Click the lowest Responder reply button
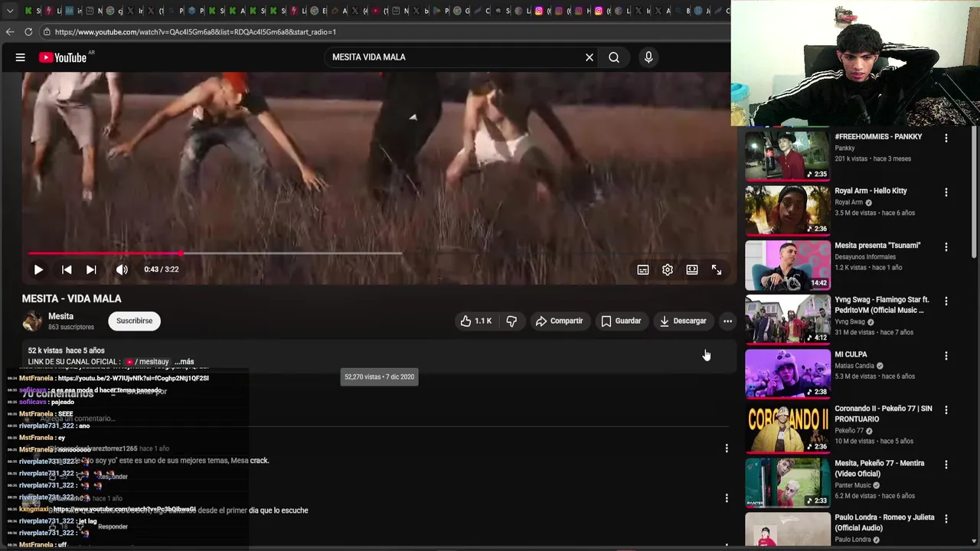 pyautogui.click(x=113, y=527)
